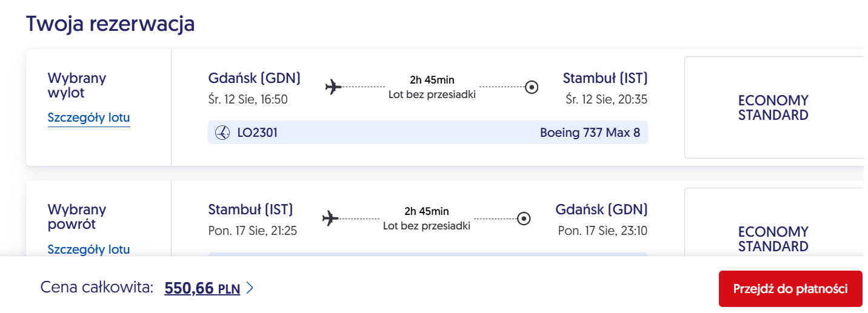The height and width of the screenshot is (313, 868).
Task: Expand total price details using the chevron arrow
Action: pos(249,289)
